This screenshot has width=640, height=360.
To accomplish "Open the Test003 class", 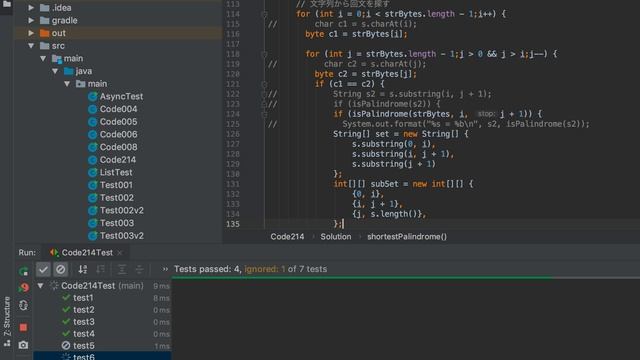I will (x=117, y=223).
